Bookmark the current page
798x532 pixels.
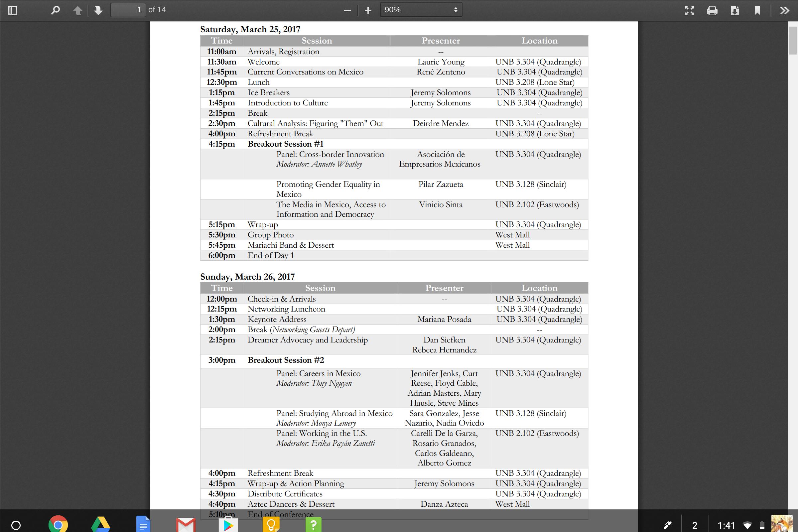coord(757,11)
